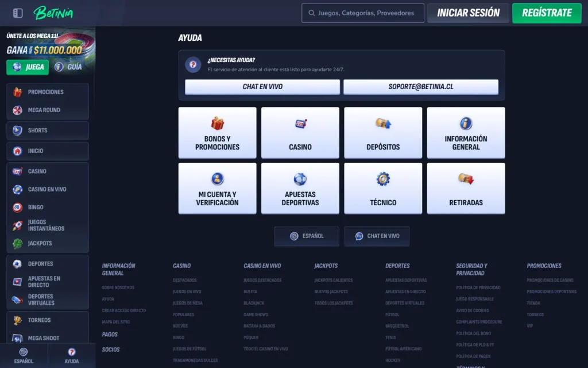Open Bonos y Promociones help category
588x368 pixels.
click(218, 133)
